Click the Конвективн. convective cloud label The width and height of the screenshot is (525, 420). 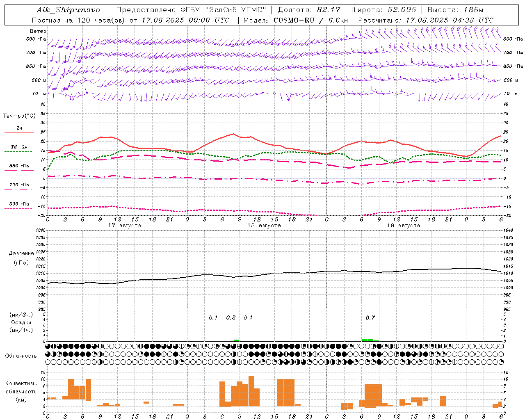pos(21,383)
